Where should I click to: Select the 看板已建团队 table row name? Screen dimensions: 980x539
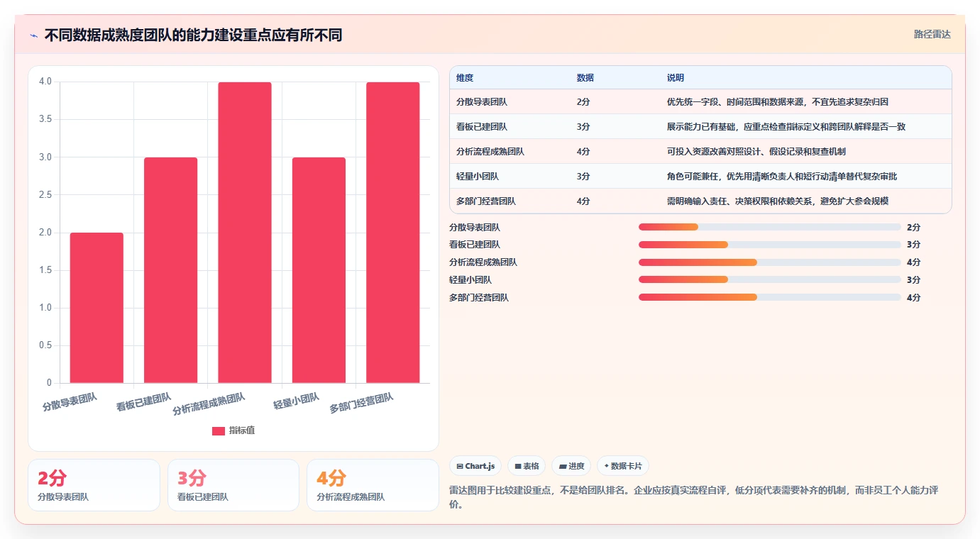coord(482,127)
